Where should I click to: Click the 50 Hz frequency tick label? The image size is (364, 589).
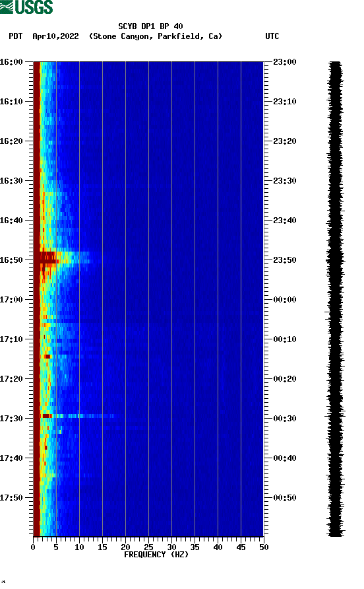click(264, 547)
